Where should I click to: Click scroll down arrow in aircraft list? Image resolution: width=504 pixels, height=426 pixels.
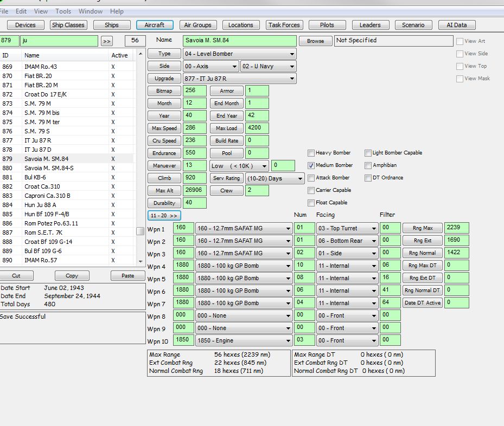point(141,261)
